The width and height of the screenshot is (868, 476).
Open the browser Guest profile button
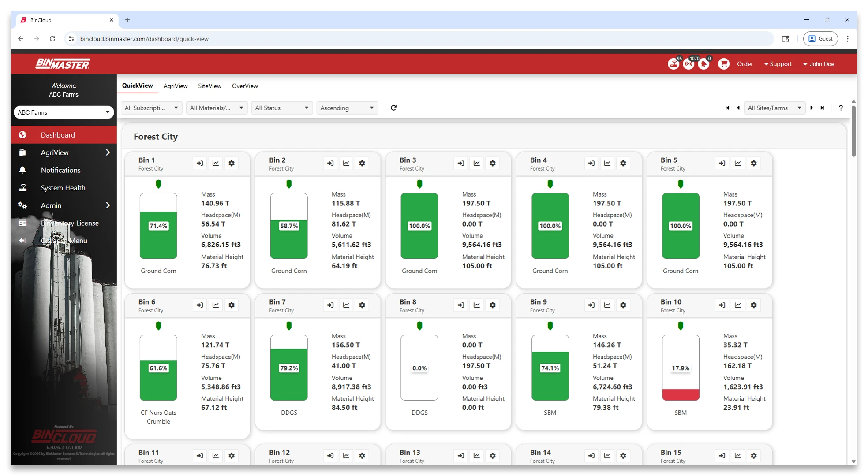tap(820, 39)
